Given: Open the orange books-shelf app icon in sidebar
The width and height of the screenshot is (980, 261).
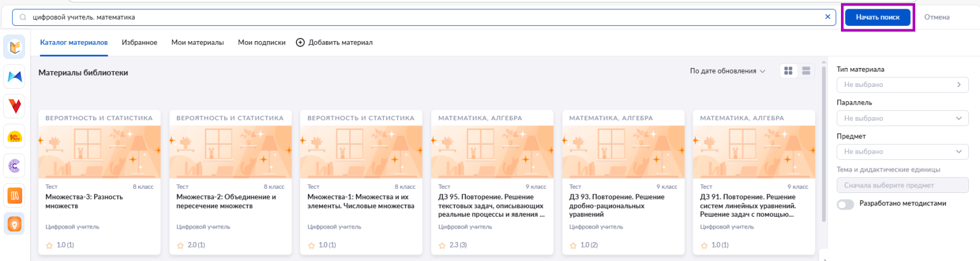Looking at the screenshot, I should point(15,195).
